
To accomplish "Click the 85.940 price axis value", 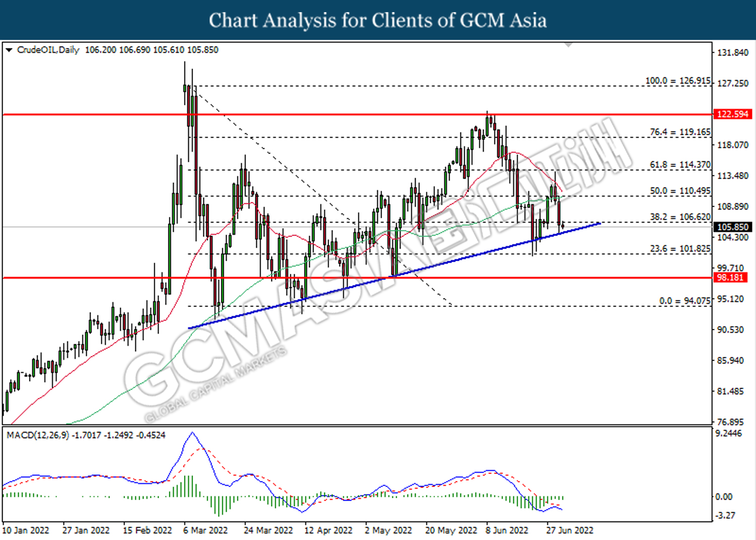I will pyautogui.click(x=730, y=360).
